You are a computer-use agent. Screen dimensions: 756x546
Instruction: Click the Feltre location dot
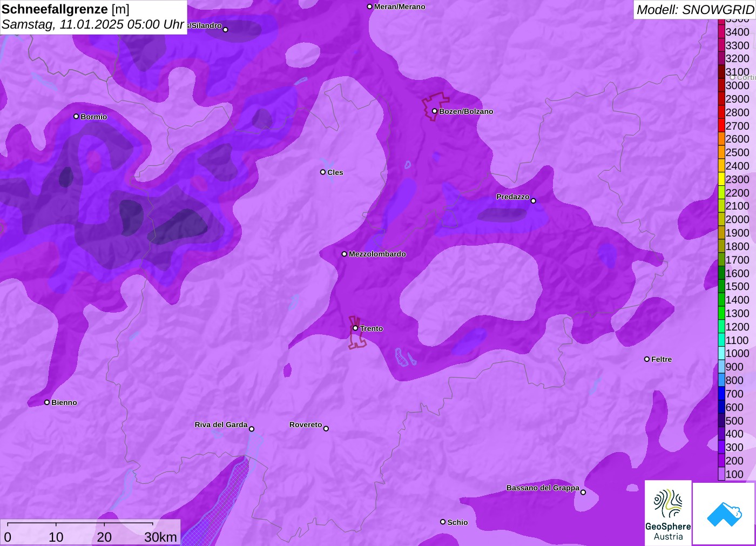647,359
